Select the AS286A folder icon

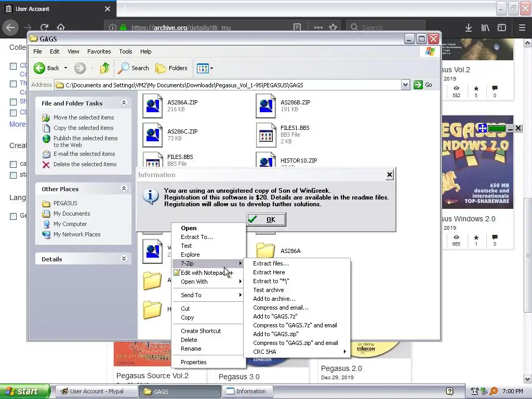click(x=265, y=250)
